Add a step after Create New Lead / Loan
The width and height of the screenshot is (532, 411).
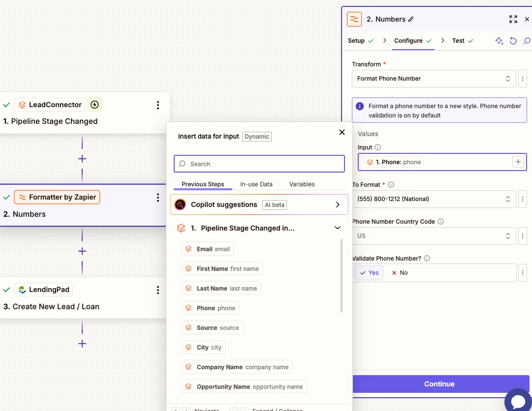82,344
